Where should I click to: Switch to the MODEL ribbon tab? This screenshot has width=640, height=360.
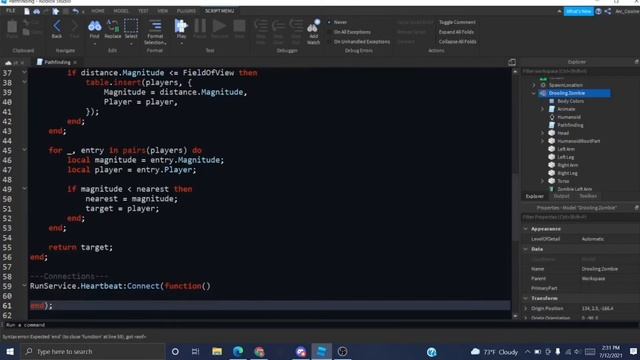121,11
